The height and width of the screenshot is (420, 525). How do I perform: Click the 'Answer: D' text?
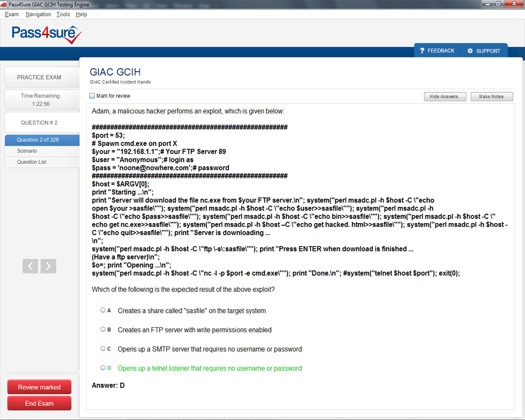108,385
